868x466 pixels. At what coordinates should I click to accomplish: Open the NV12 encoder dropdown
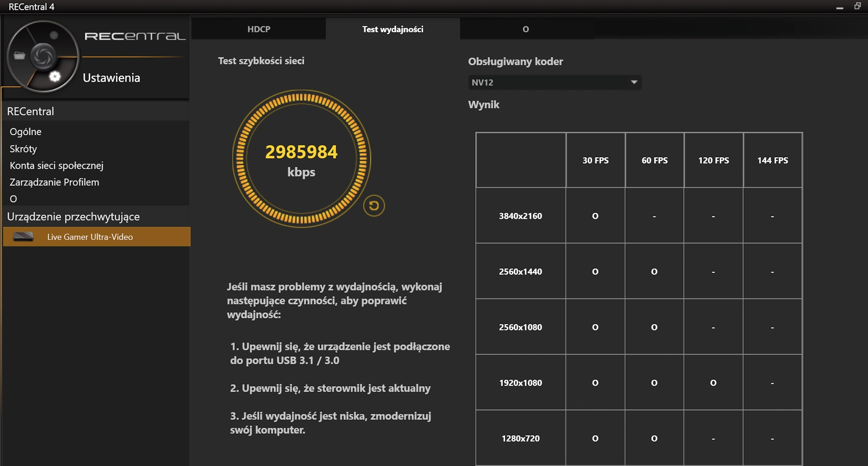(x=555, y=83)
